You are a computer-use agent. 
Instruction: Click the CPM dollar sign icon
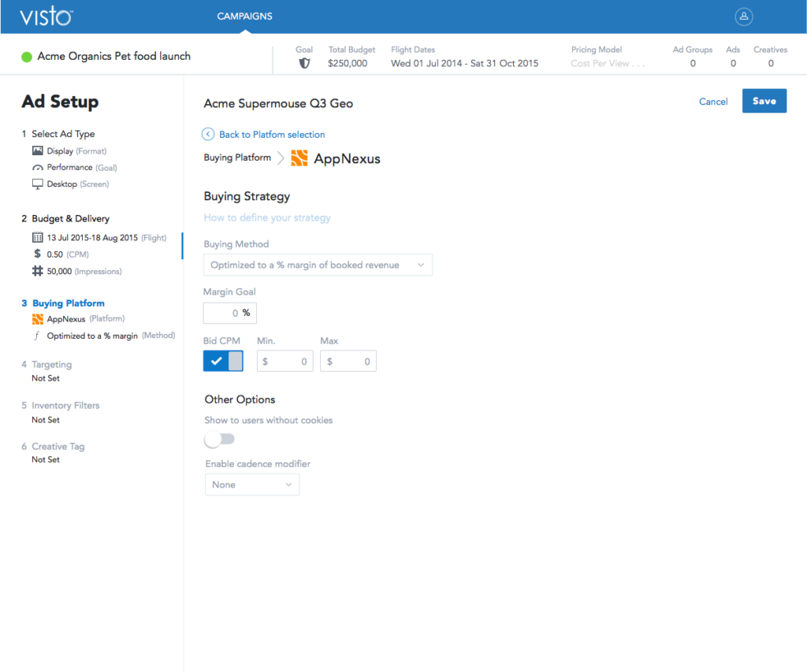click(37, 254)
